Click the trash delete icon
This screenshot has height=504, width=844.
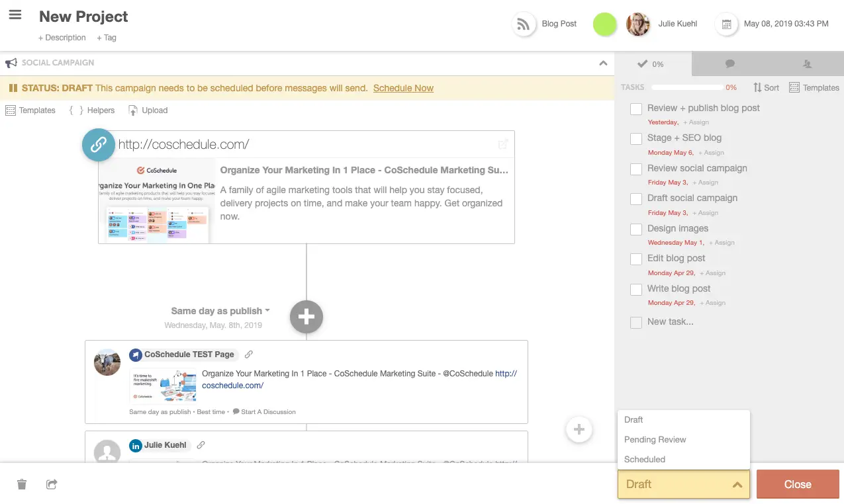22,484
